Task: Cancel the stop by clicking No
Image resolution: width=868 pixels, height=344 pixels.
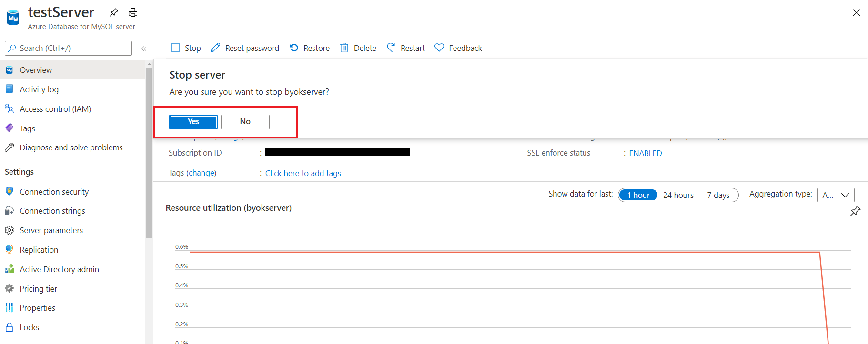Action: tap(245, 122)
